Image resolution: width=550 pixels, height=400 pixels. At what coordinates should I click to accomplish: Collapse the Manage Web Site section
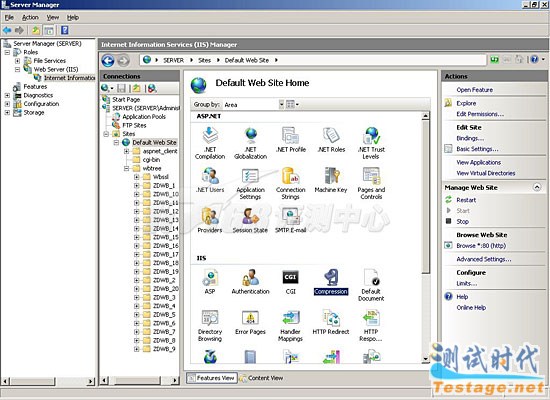pyautogui.click(x=537, y=187)
